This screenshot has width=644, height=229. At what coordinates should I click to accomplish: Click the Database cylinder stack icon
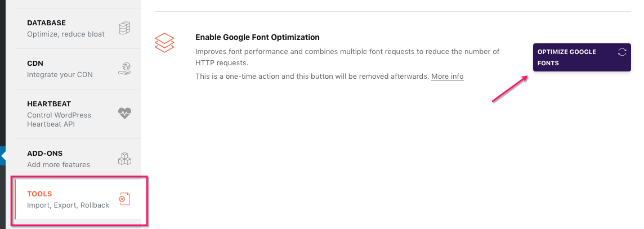click(124, 28)
